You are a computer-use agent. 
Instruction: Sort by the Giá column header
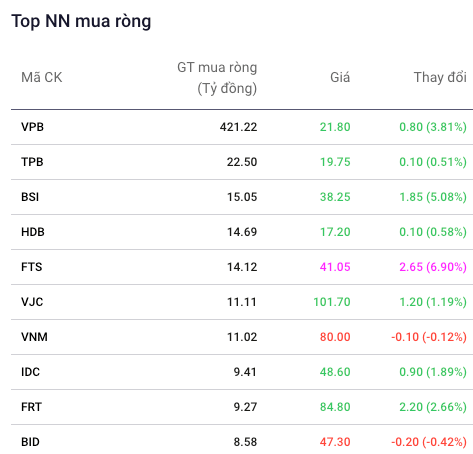point(340,77)
